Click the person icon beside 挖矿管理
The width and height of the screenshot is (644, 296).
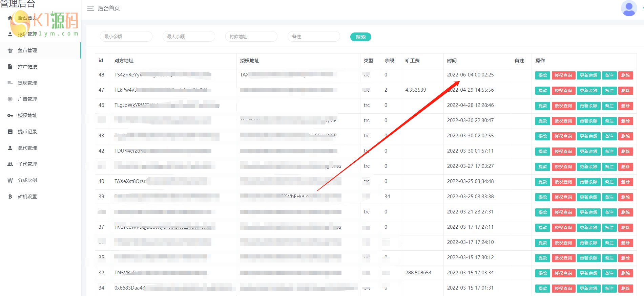(10, 34)
